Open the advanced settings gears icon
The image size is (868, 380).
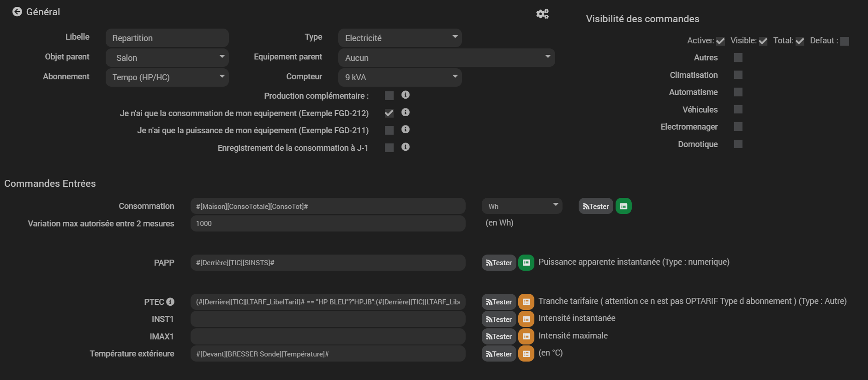click(x=542, y=14)
